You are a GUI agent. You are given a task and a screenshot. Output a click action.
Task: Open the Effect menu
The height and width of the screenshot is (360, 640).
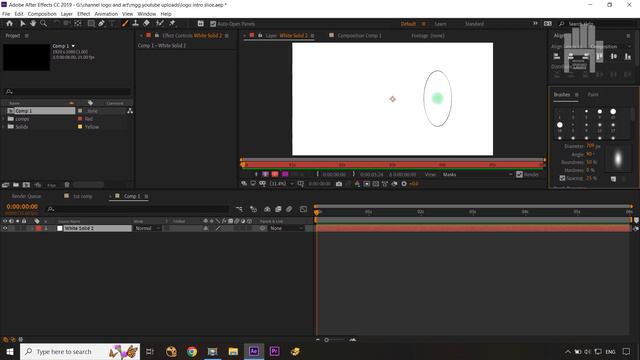pos(84,14)
